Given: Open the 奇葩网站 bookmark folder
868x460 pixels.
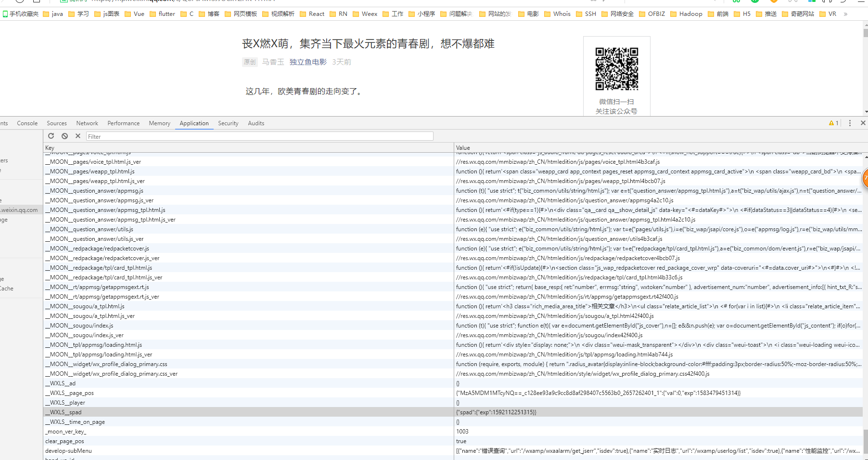Looking at the screenshot, I should click(798, 14).
